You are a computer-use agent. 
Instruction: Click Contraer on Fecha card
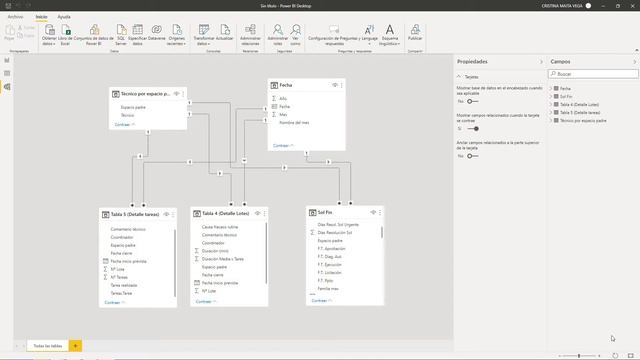click(x=283, y=146)
